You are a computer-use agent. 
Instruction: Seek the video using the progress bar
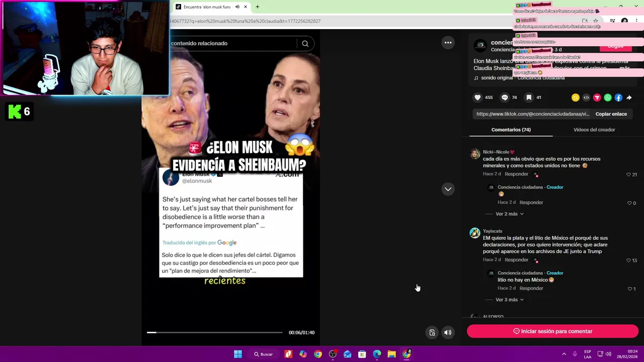[214, 332]
